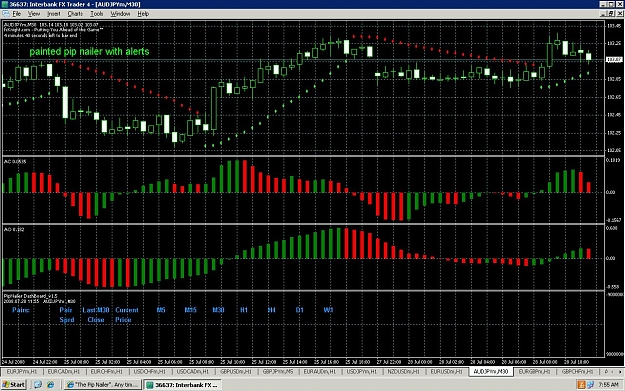Screen dimensions: 625x391
Task: Switch to the EURUSDm,H1 chart tab
Action: 446,371
